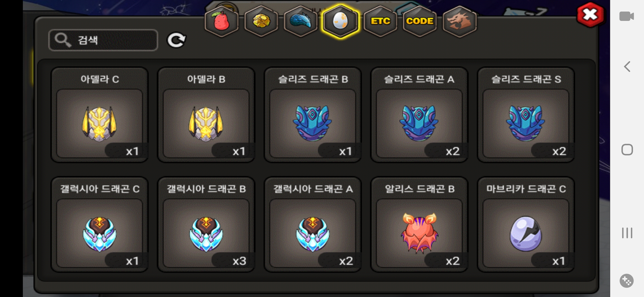Pick the 마브리카 드래곤 C purple egg
Screen dimensions: 644x297
[x=526, y=225]
